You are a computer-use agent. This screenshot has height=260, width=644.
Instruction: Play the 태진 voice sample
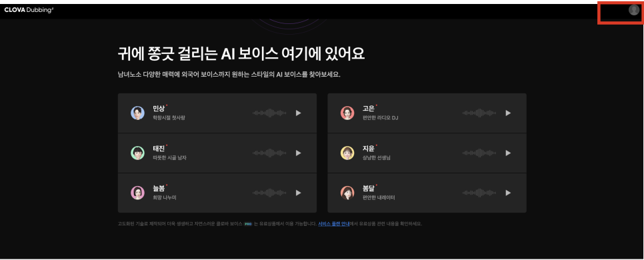[x=299, y=153]
